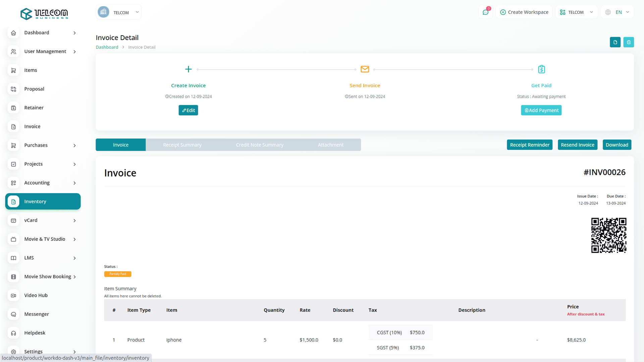
Task: Open Messenger from the sidebar
Action: 37,314
